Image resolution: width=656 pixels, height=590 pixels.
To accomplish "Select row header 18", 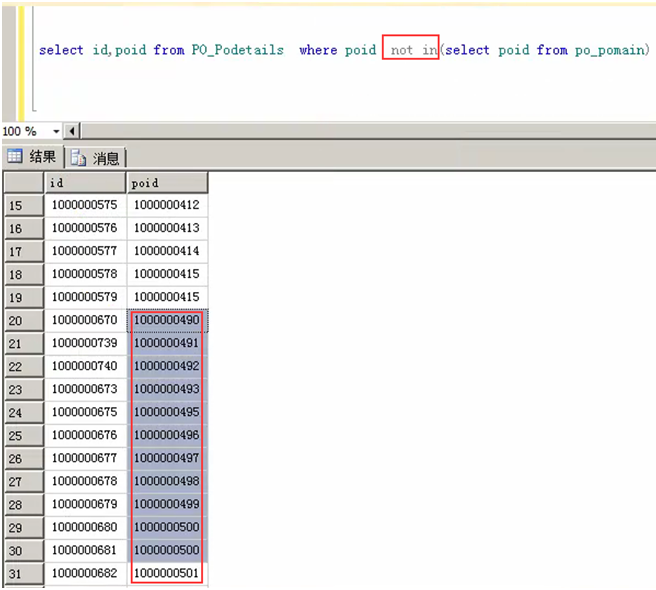I will (24, 274).
